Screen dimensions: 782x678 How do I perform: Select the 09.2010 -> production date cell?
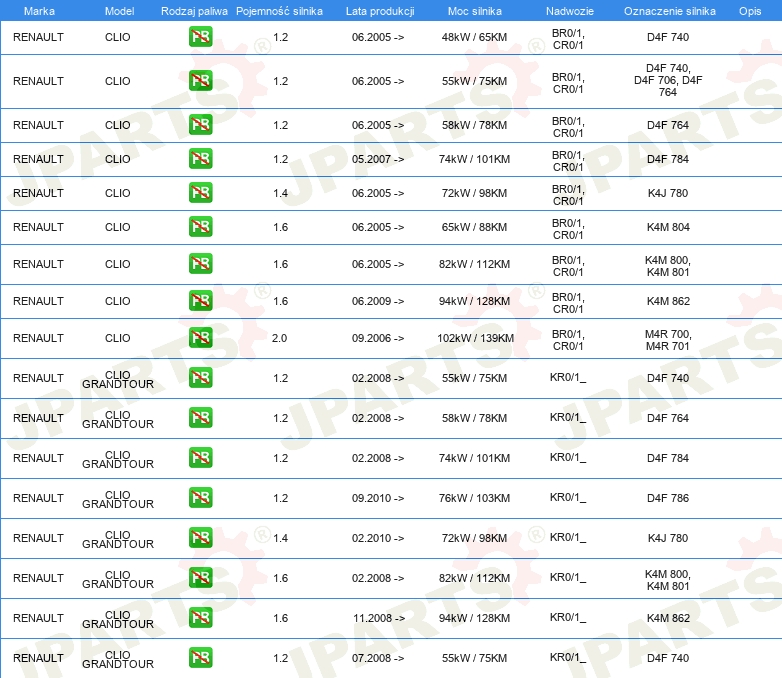(378, 498)
